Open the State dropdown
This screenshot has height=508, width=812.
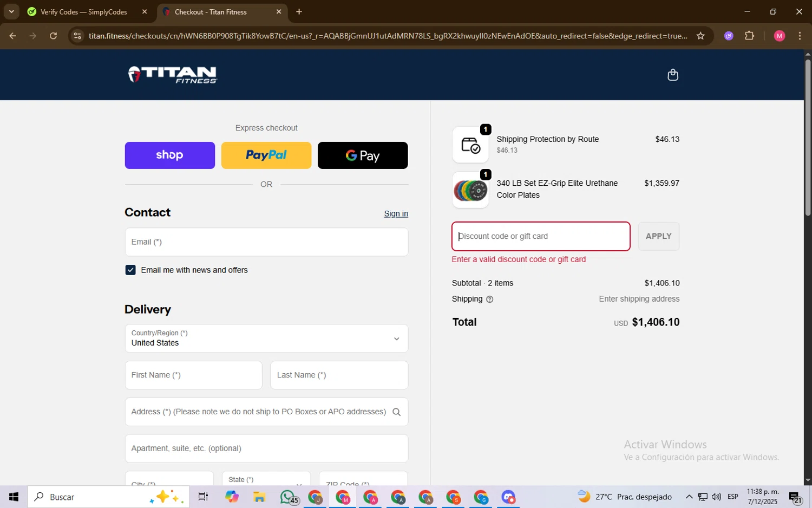coord(266,479)
